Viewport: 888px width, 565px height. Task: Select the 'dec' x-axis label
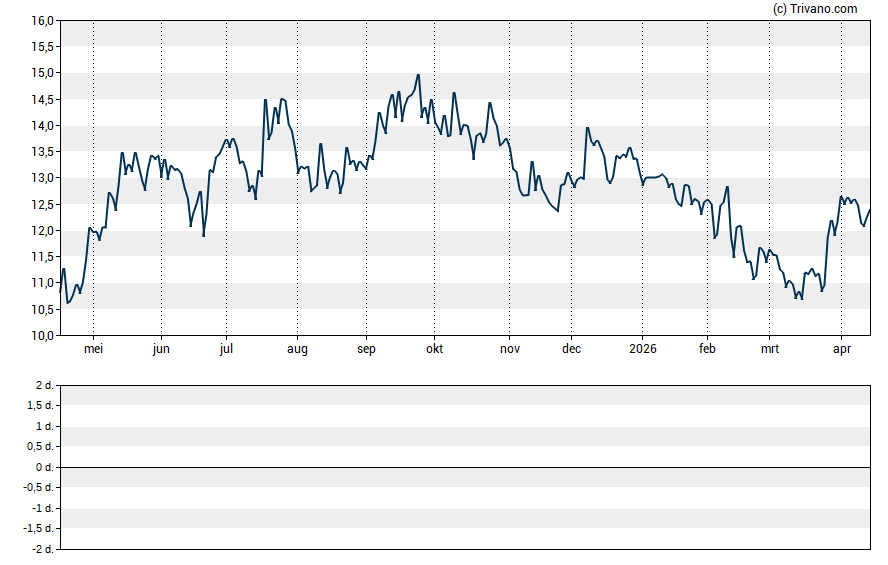(x=571, y=349)
